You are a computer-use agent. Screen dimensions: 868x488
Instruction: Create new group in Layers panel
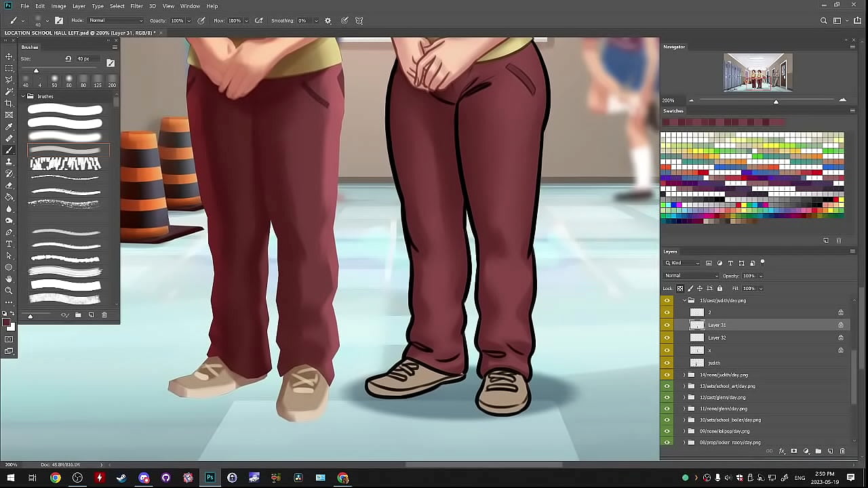pos(818,451)
